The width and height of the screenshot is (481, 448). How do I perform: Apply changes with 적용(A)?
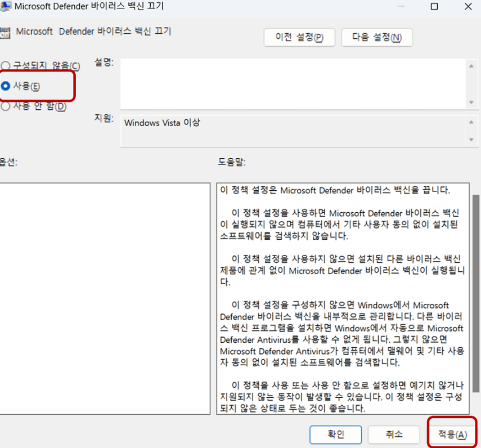pyautogui.click(x=452, y=434)
